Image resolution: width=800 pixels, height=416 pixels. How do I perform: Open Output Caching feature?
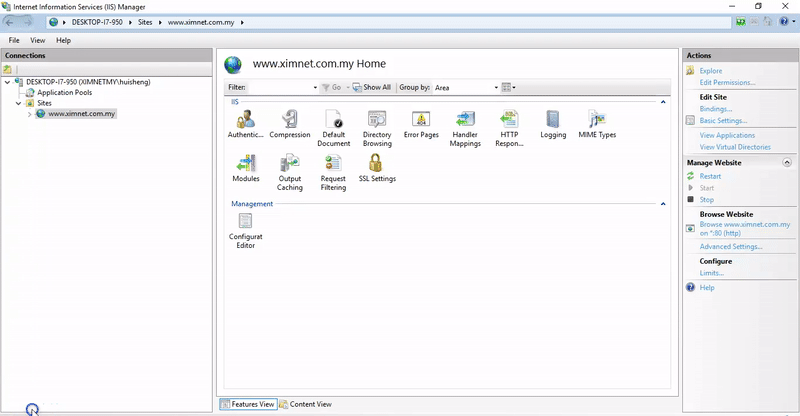pos(290,172)
